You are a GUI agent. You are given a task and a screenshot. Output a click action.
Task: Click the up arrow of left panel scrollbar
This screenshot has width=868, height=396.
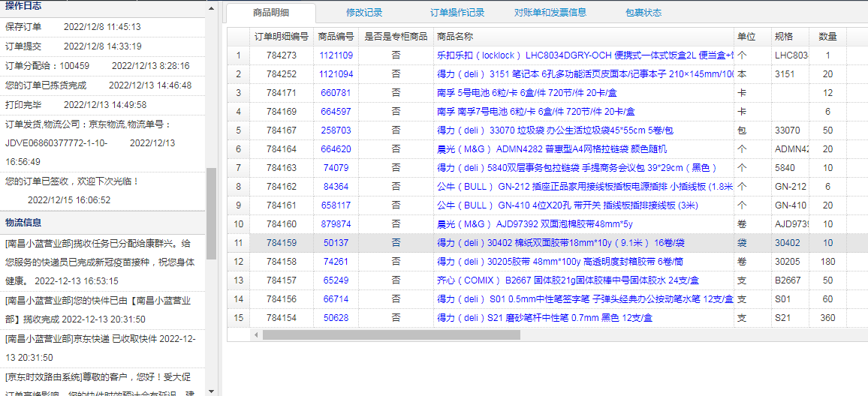point(211,8)
